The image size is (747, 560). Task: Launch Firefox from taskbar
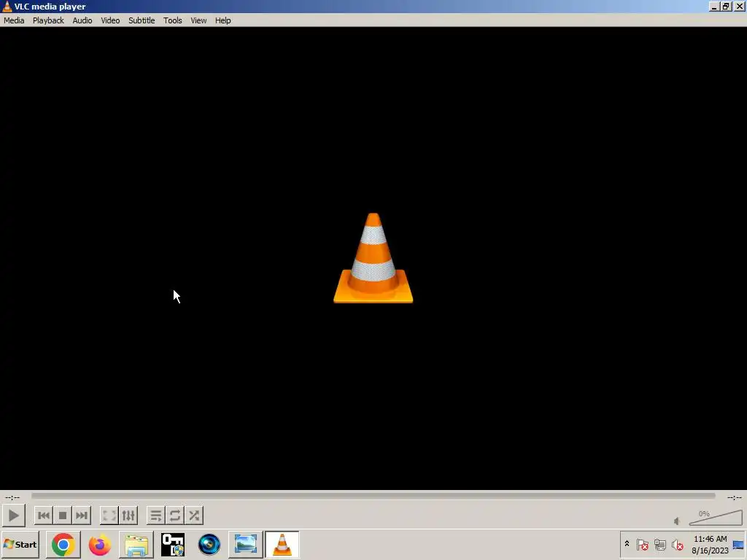tap(99, 544)
